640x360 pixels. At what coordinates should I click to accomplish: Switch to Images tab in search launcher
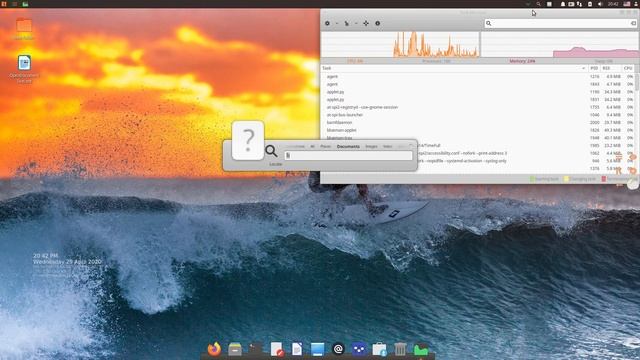pos(371,146)
